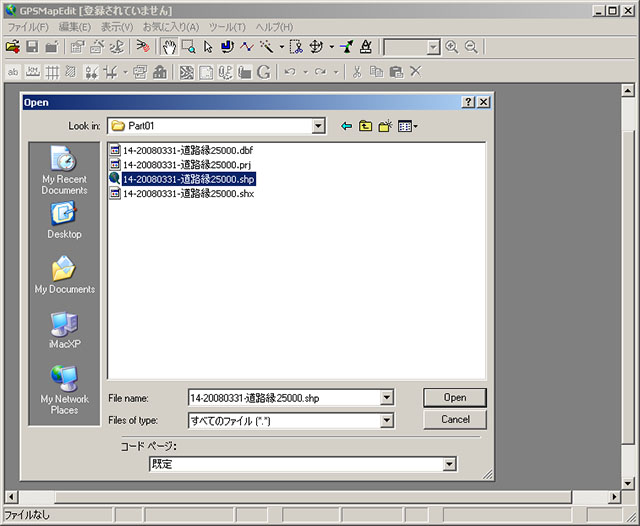Image resolution: width=640 pixels, height=526 pixels.
Task: Open the View Menu icon in dialog
Action: (407, 126)
